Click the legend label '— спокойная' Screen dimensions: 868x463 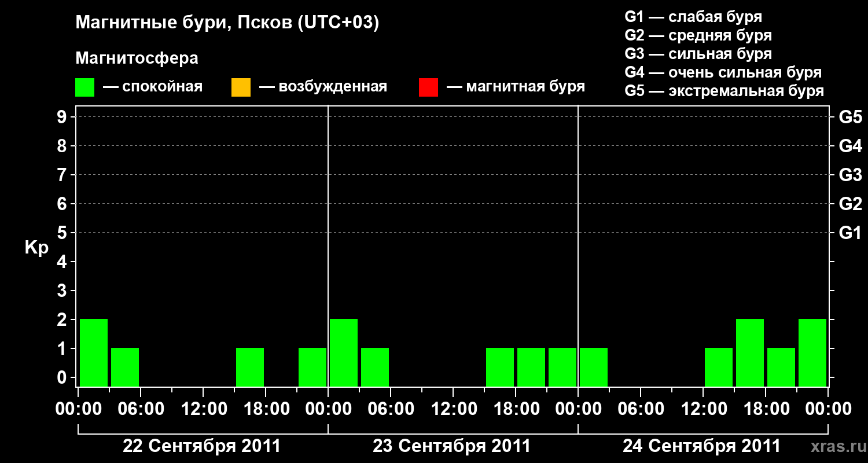coord(153,87)
